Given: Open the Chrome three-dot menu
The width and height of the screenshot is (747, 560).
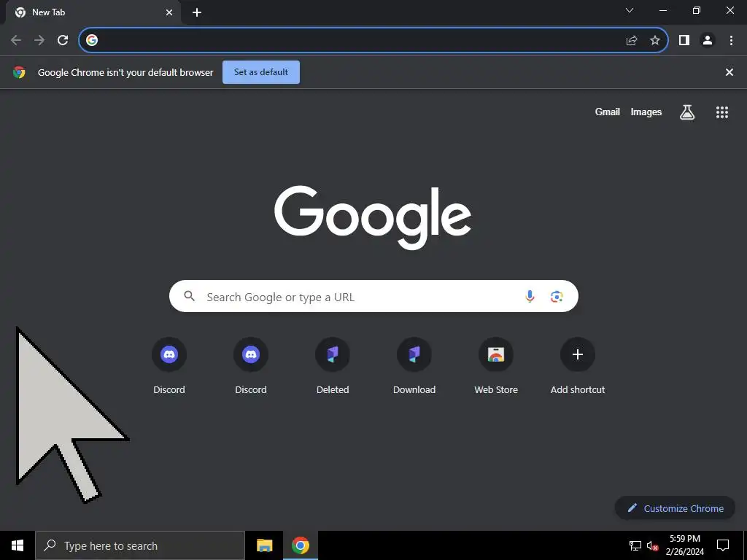Looking at the screenshot, I should (731, 41).
